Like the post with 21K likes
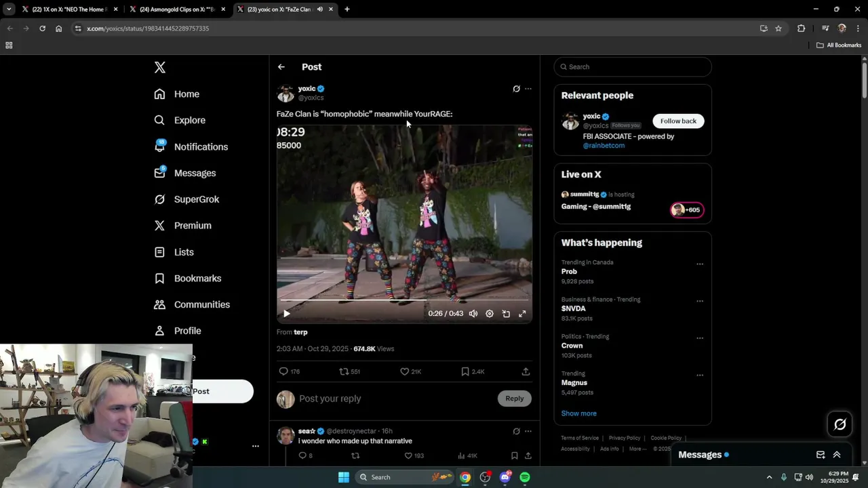 point(410,371)
